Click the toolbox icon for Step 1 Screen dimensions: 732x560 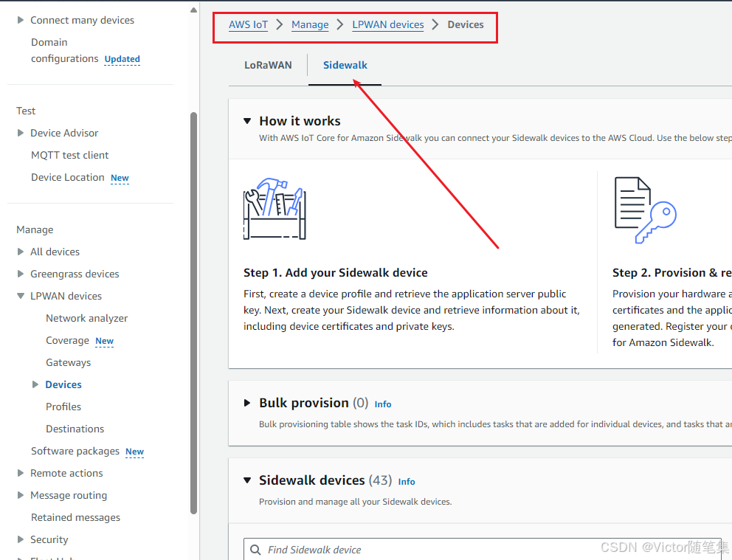pos(275,208)
